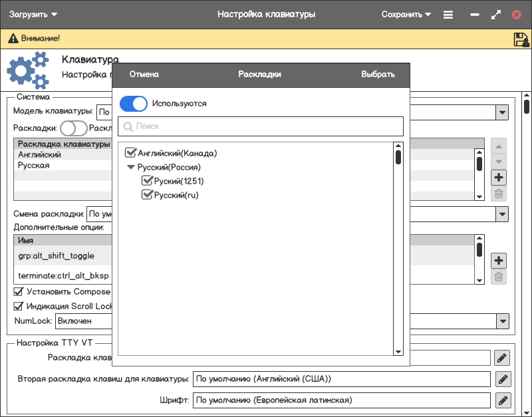Click pencil icon for second TTY layout
This screenshot has width=532, height=417.
coord(502,379)
